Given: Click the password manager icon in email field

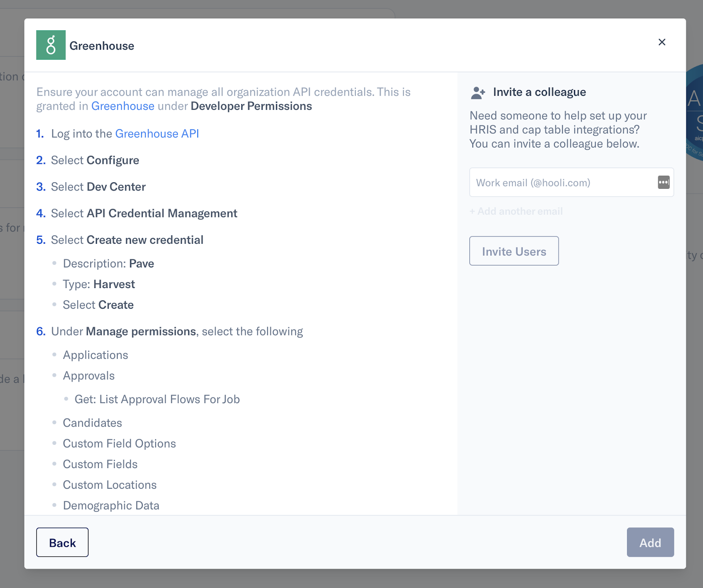Looking at the screenshot, I should 663,182.
